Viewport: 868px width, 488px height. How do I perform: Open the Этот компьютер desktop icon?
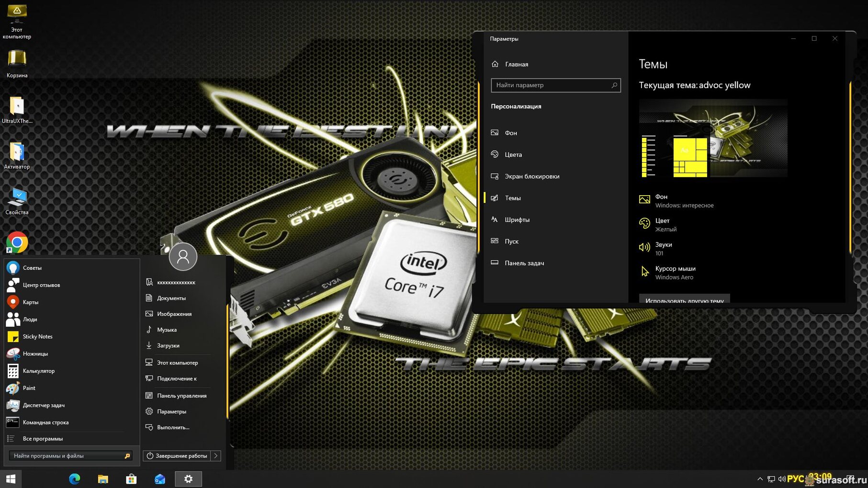coord(17,22)
